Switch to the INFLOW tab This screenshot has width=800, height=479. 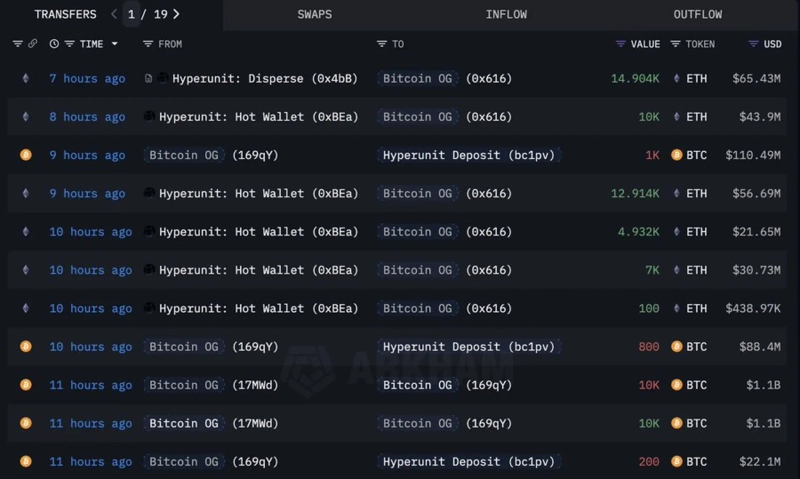[x=508, y=15]
